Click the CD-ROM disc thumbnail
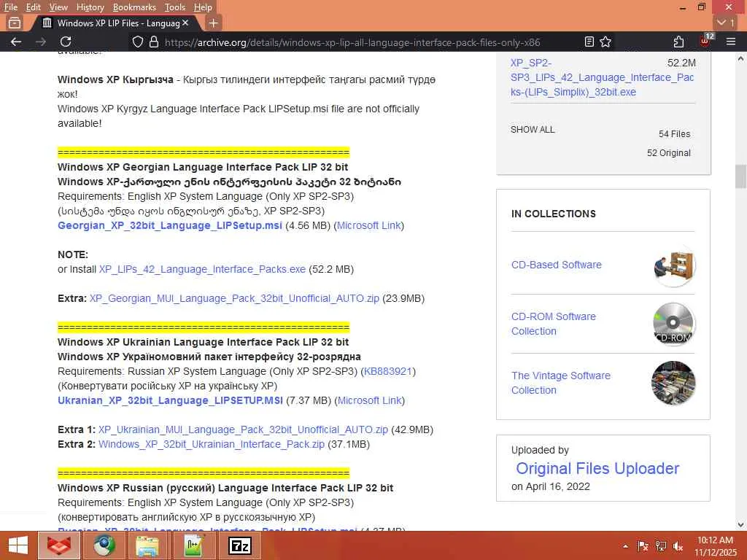This screenshot has height=560, width=747. coord(673,324)
